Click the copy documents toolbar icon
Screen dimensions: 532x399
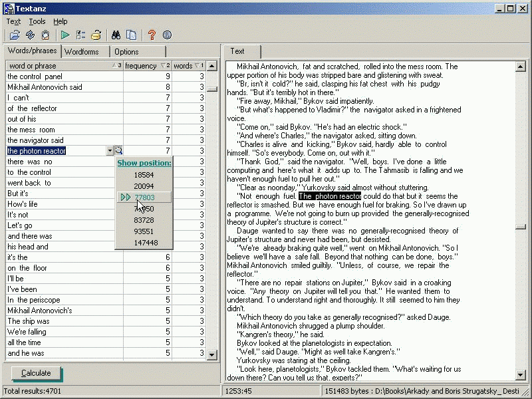pyautogui.click(x=131, y=35)
